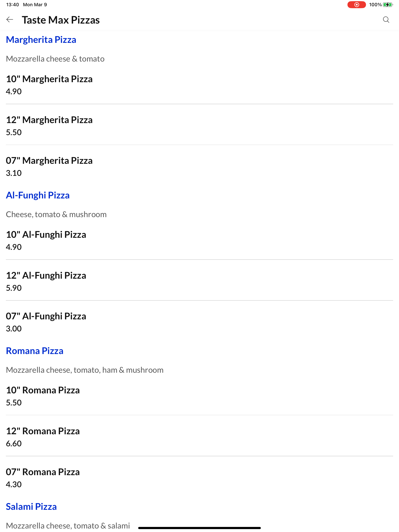
Task: Tap the Taste Max Pizzas title
Action: click(61, 20)
